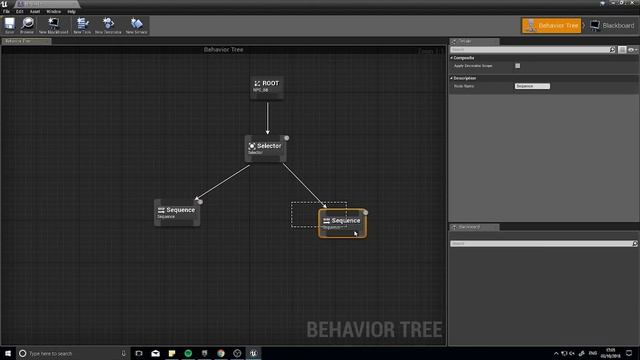Create a New Blackboard from the toolbar
640x360 pixels.
(x=53, y=25)
